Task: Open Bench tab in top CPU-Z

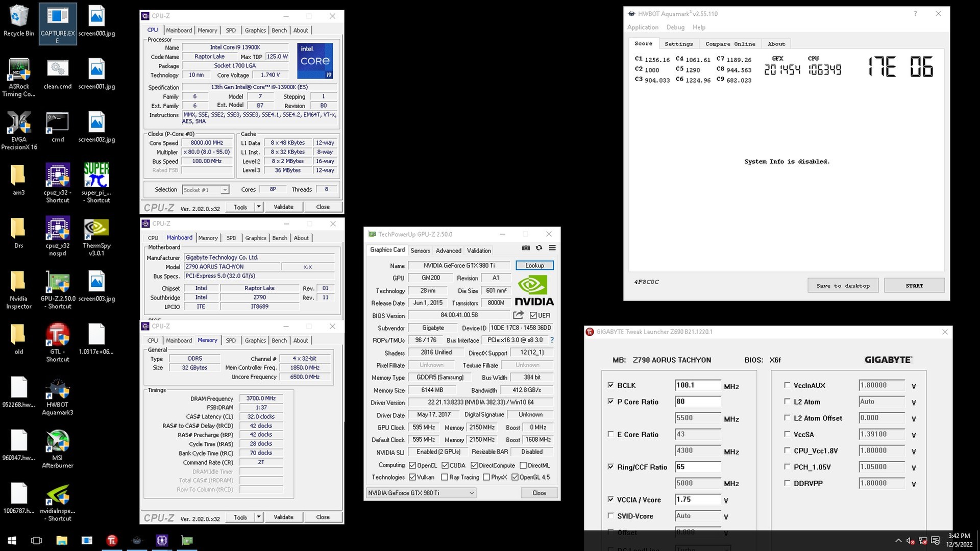Action: tap(279, 31)
